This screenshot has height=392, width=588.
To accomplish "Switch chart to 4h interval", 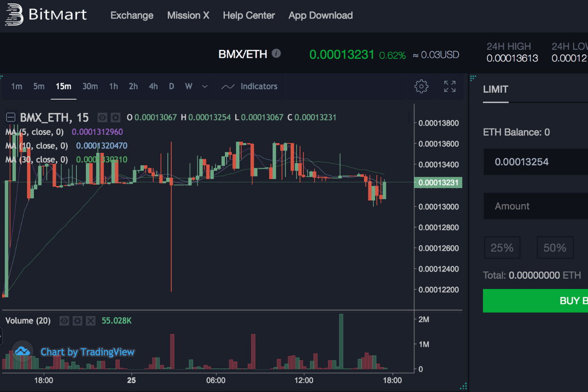I will pyautogui.click(x=153, y=86).
